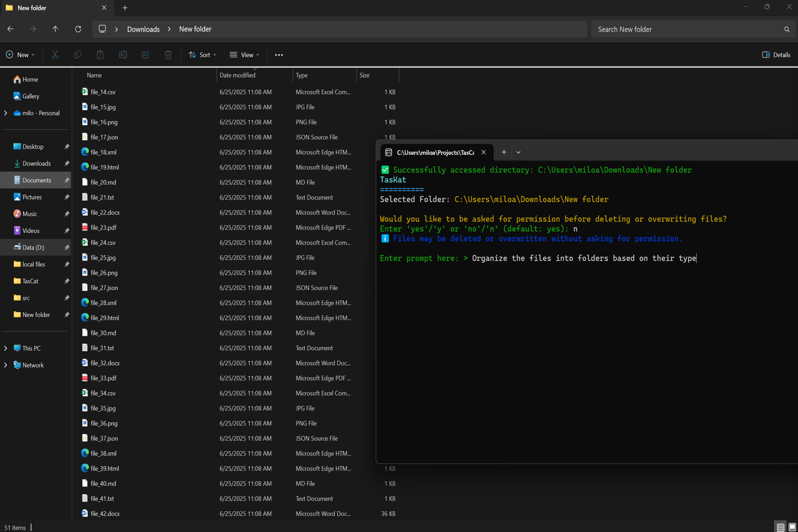This screenshot has height=532, width=798.
Task: Click the chevron before Downloads in address bar
Action: coord(116,29)
